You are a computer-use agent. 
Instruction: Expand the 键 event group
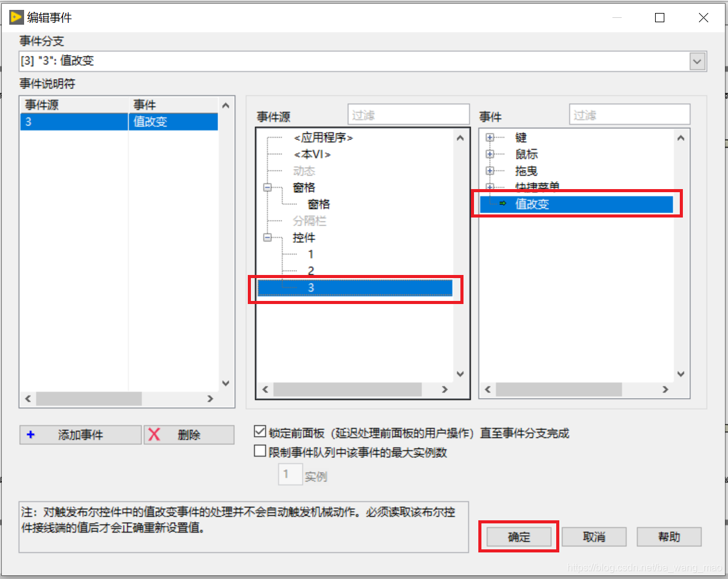click(490, 137)
